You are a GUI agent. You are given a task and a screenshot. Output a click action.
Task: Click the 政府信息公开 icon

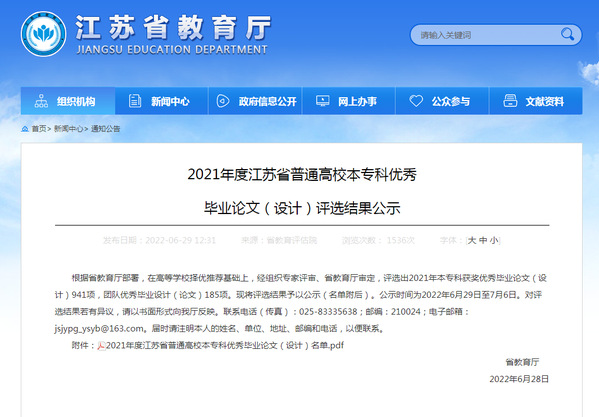223,101
